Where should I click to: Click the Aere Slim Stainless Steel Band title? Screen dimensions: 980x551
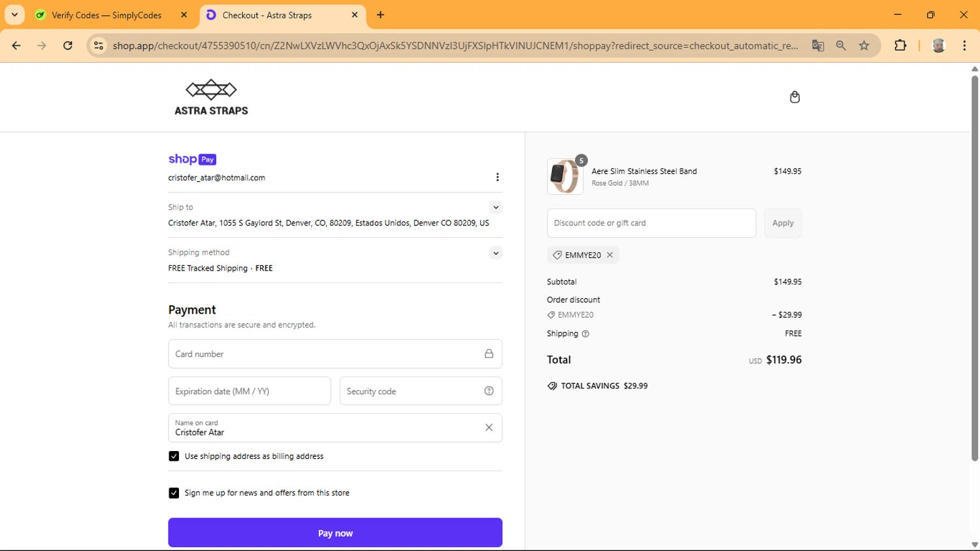click(644, 171)
